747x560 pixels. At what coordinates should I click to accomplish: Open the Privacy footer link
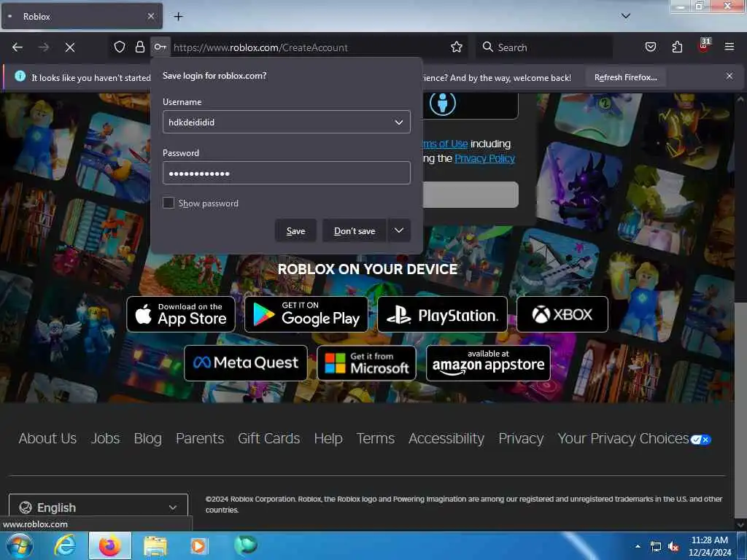click(521, 438)
